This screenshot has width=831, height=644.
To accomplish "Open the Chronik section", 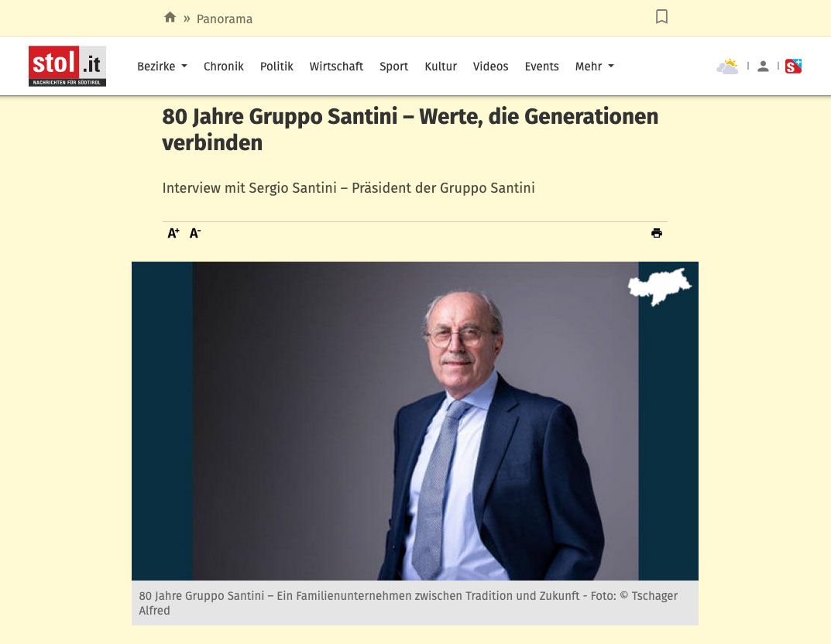I will [x=224, y=67].
